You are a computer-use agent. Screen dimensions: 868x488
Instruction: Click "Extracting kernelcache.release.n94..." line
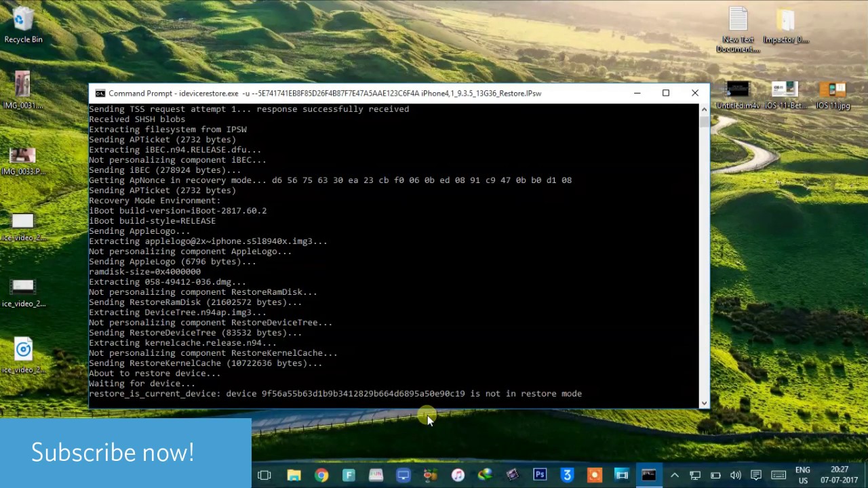[182, 343]
